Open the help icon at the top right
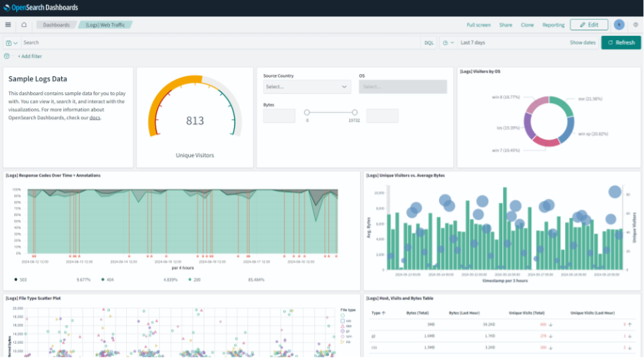 (636, 25)
